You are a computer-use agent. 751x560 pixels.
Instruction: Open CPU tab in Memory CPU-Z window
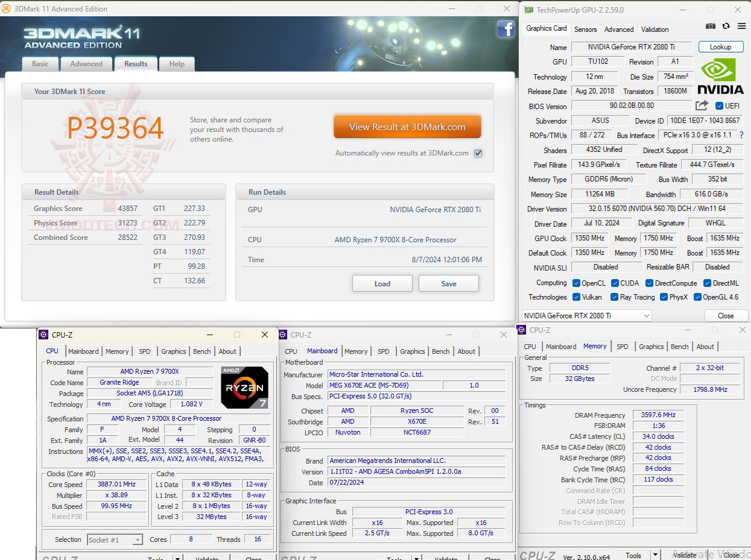pyautogui.click(x=530, y=347)
